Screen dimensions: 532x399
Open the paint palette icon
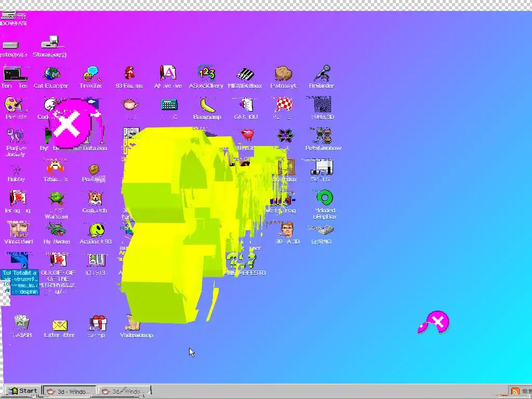click(x=14, y=104)
